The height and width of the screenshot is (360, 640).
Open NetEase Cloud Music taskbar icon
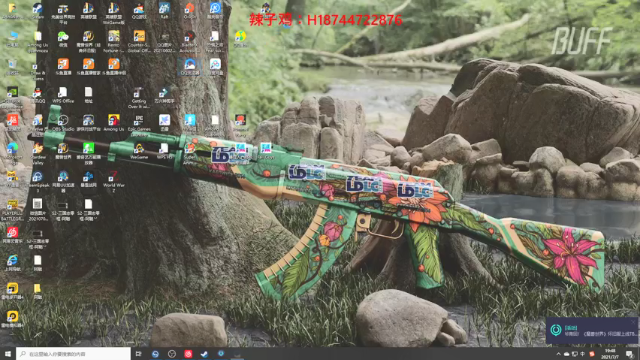point(188,354)
